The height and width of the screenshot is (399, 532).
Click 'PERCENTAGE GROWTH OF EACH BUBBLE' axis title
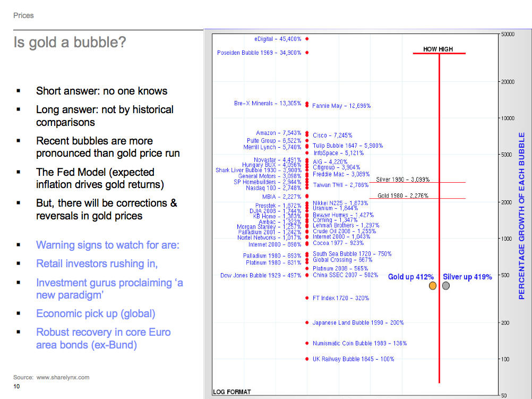click(x=521, y=216)
